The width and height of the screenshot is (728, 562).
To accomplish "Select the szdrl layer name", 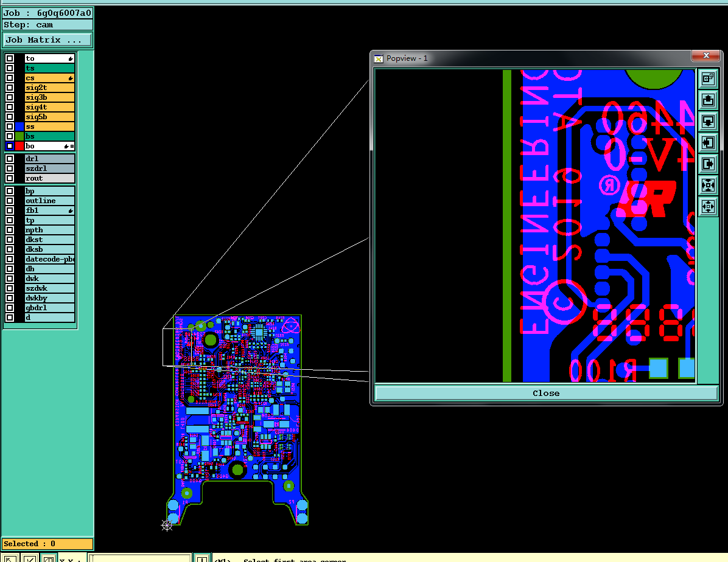I will [x=50, y=168].
